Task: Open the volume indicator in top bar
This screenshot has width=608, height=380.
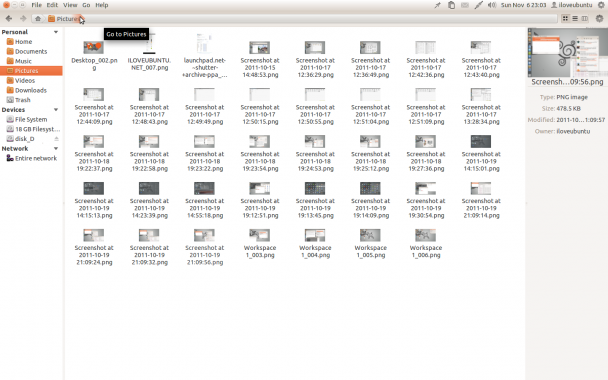Action: (x=492, y=5)
